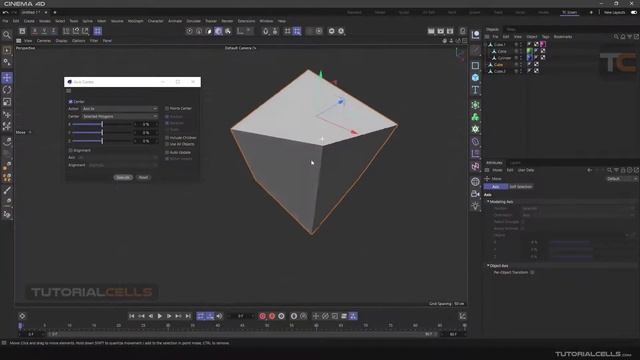Play the animation forward
The image size is (640, 360).
(160, 316)
